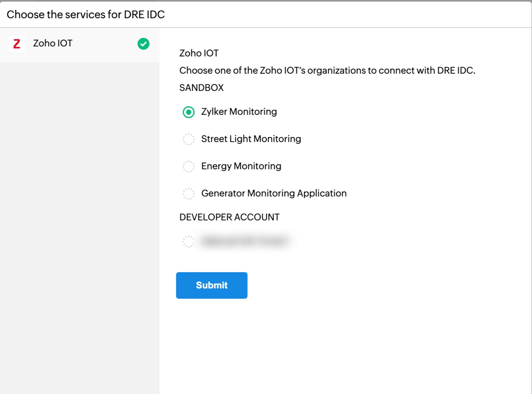Click the Street Light Monitoring label text
The image size is (532, 394).
[x=251, y=139]
